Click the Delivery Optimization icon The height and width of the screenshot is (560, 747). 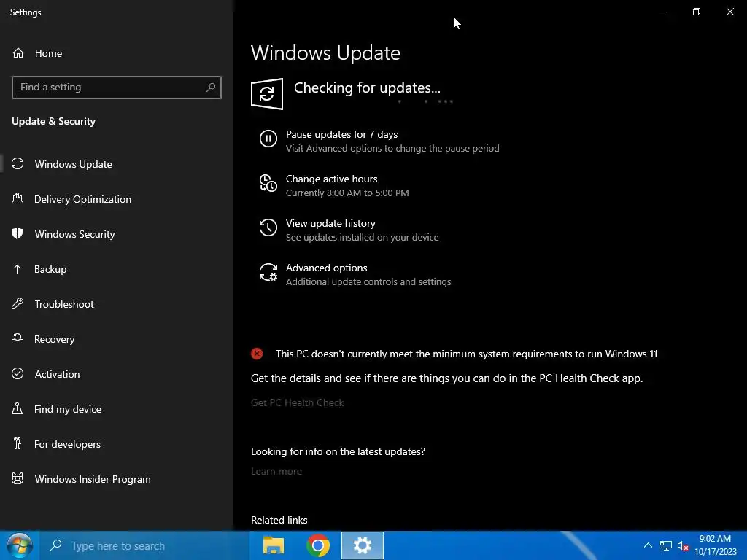tap(18, 199)
